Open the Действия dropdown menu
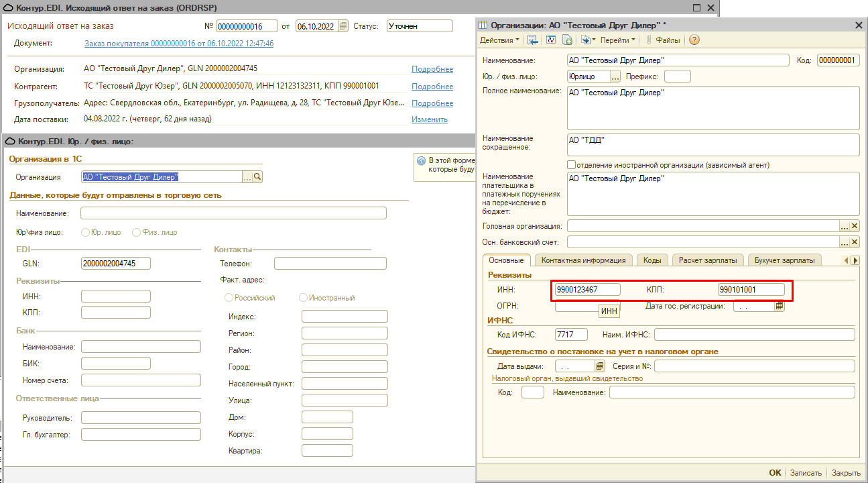This screenshot has height=483, width=868. coord(500,40)
